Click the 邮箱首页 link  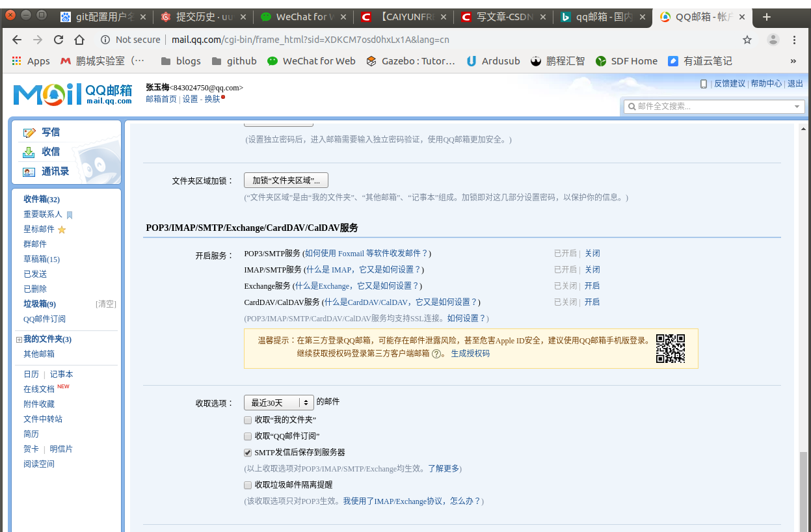tap(161, 100)
